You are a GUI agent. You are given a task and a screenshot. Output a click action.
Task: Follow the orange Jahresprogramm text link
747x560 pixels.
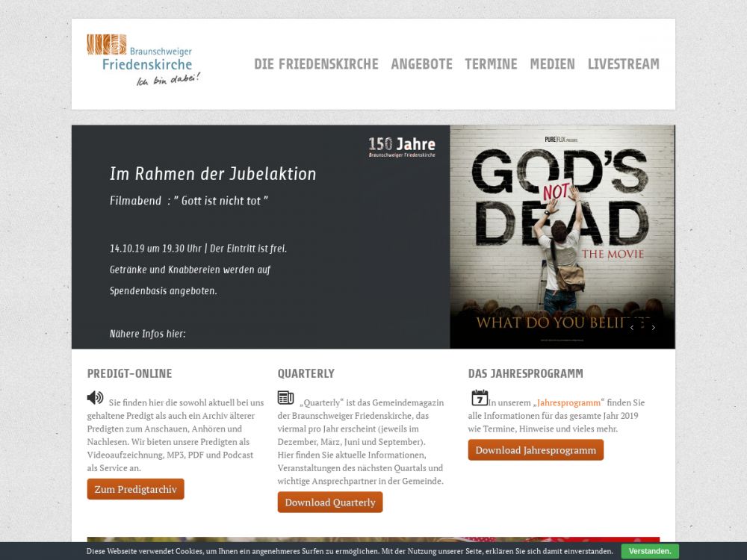[568, 402]
